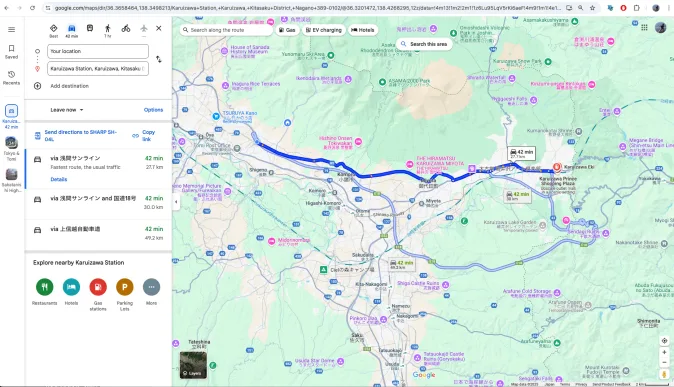Select the Transit travel mode icon
Viewport: 674px width, 387px height.
(x=89, y=28)
